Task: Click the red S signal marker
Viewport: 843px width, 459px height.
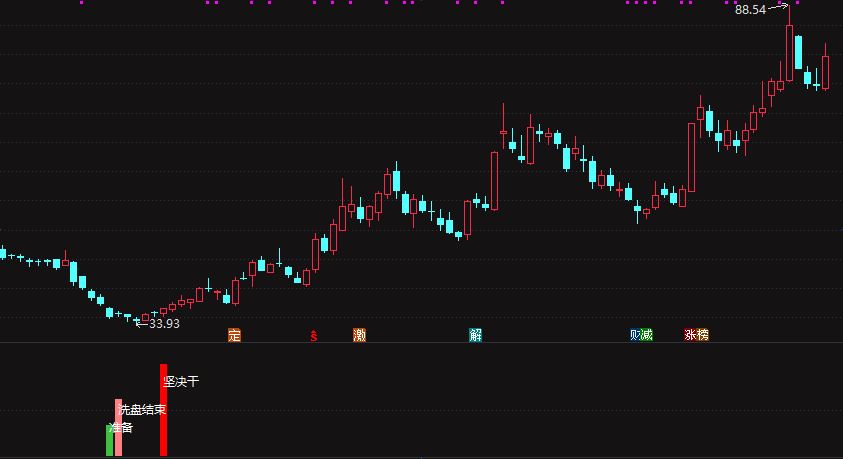Action: pos(313,336)
